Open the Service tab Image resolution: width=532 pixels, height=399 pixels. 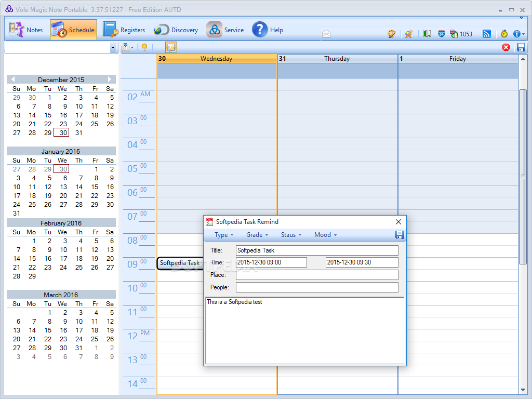[225, 30]
